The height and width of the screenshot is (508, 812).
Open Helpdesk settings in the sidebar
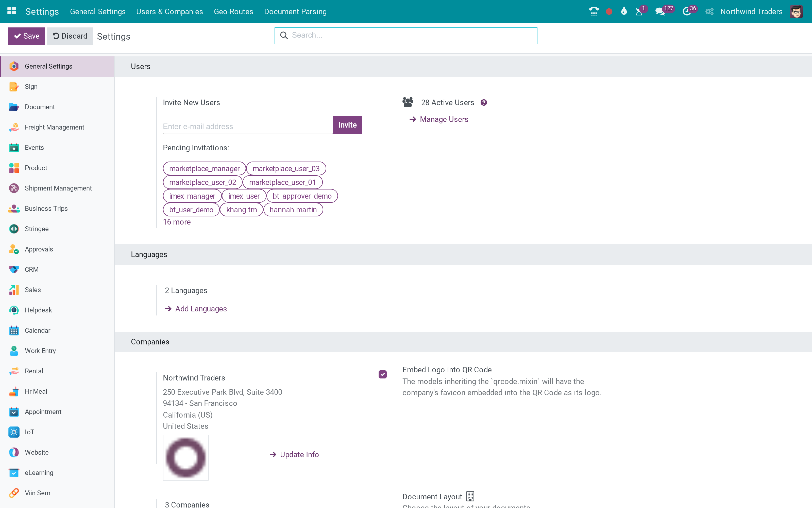57,310
